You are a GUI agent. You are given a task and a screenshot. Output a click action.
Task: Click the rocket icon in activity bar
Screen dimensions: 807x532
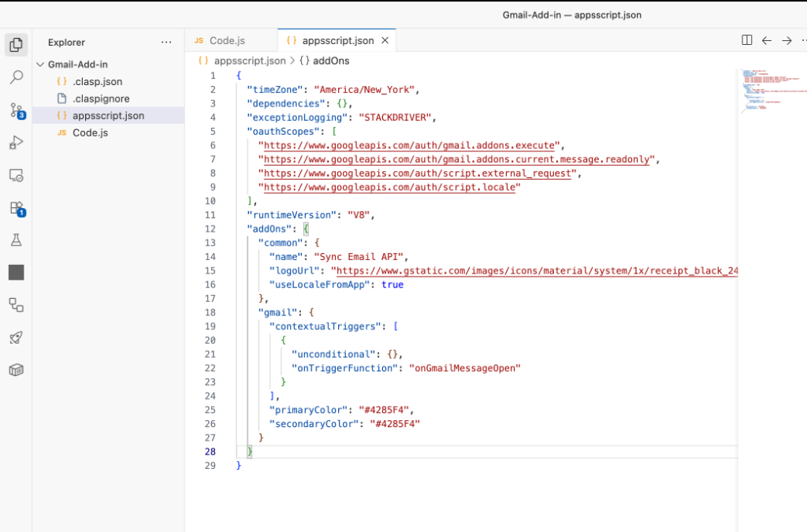(16, 337)
